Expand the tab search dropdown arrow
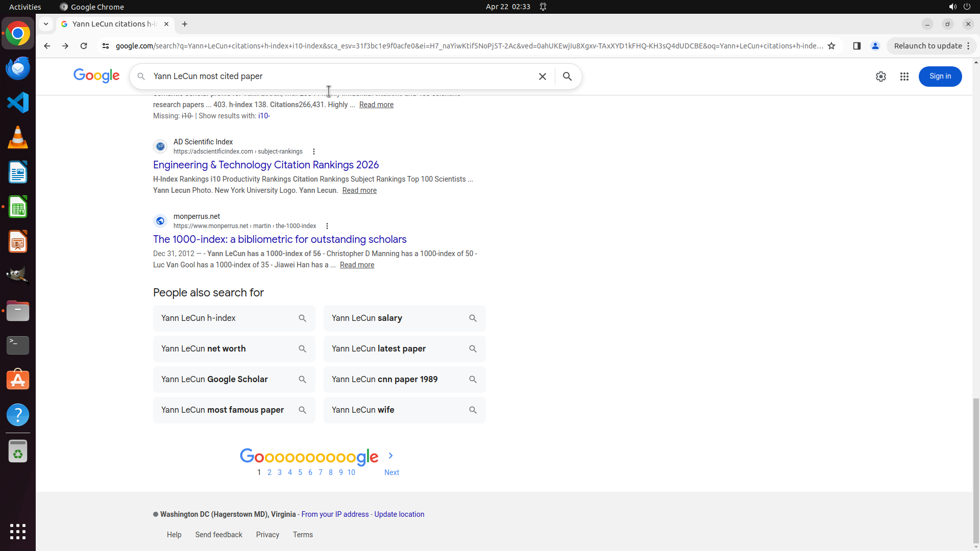This screenshot has height=551, width=980. (x=46, y=24)
